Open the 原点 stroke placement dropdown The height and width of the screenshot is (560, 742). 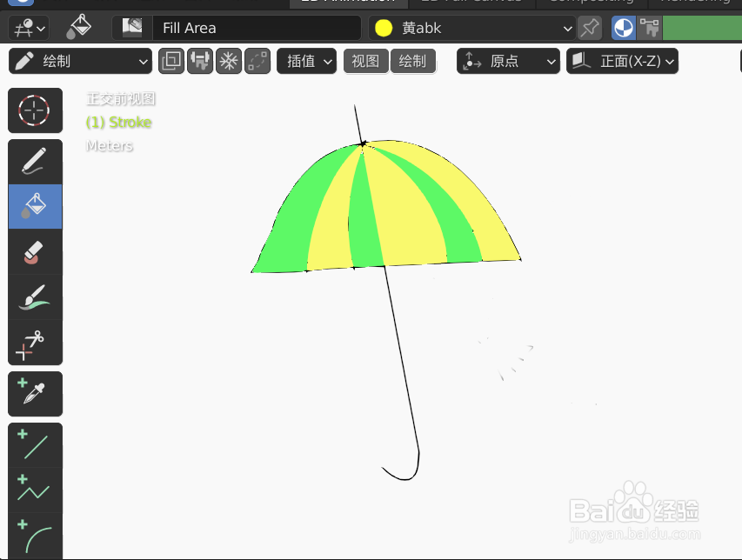(508, 61)
